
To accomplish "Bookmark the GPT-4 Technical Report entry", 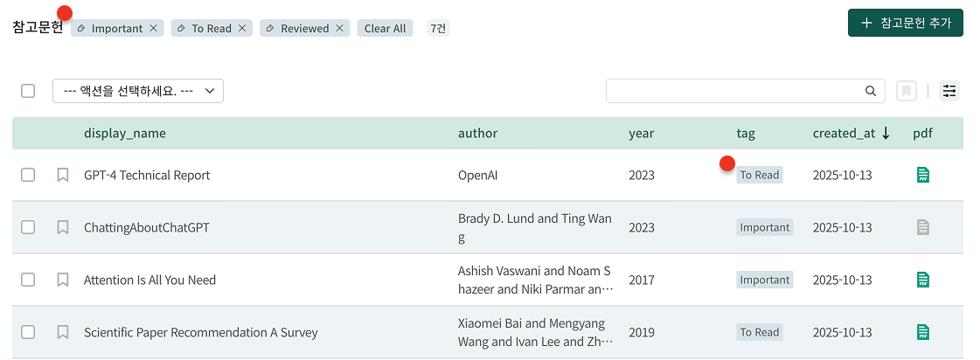I will click(62, 175).
